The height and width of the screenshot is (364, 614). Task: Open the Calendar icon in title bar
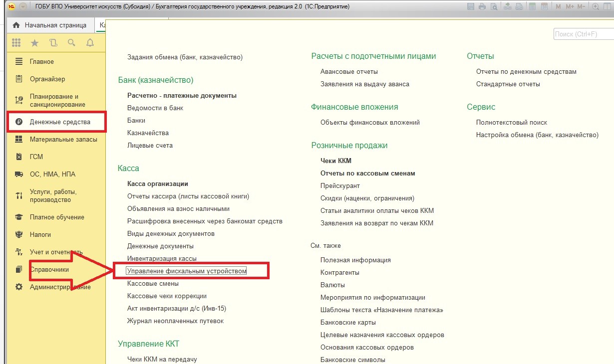[544, 6]
